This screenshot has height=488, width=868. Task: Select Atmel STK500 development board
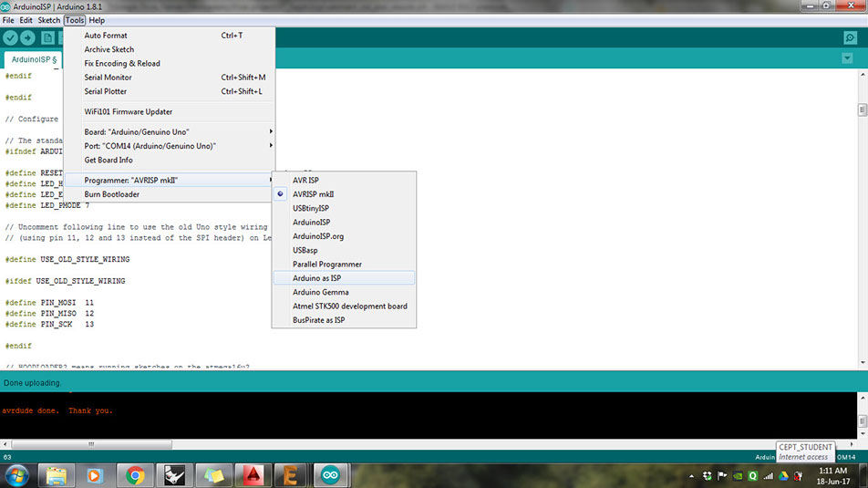click(344, 306)
